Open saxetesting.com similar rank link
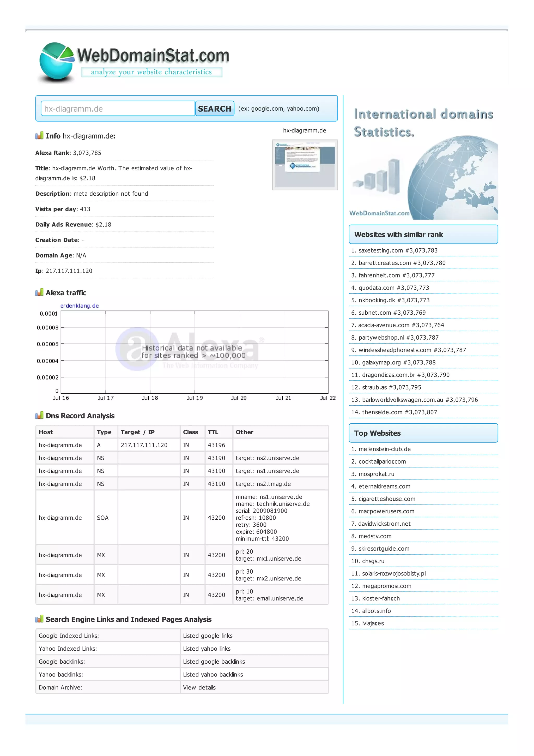 (x=380, y=250)
